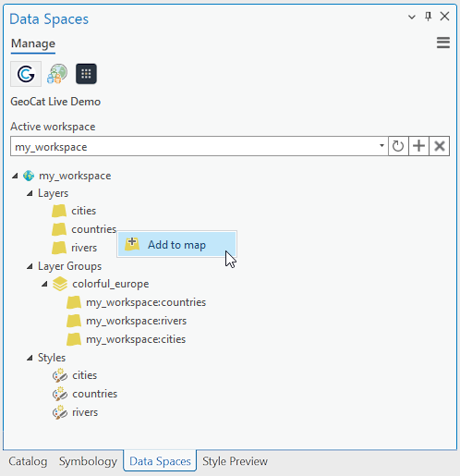Image resolution: width=460 pixels, height=476 pixels.
Task: Open the Style Preview tab
Action: pyautogui.click(x=235, y=461)
